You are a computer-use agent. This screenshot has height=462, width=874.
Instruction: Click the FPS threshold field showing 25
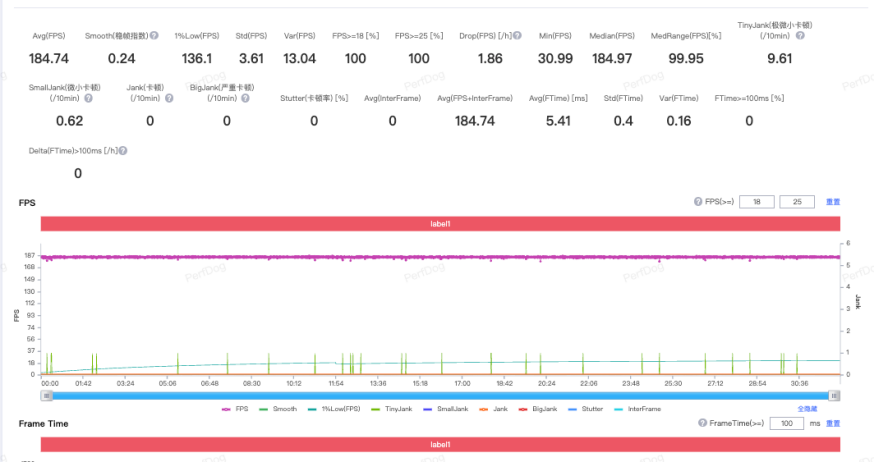pyautogui.click(x=797, y=202)
